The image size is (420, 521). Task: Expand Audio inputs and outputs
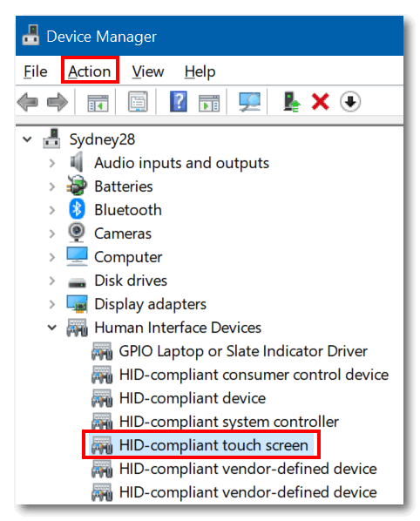(x=51, y=163)
